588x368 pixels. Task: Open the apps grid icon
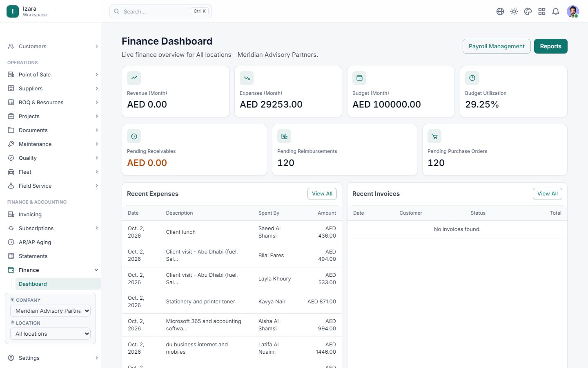pos(542,11)
